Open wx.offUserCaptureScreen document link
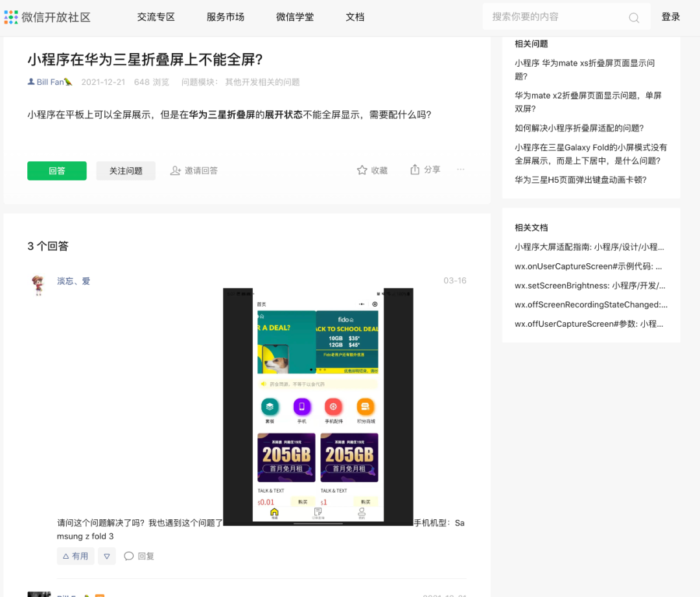This screenshot has height=597, width=700. coord(589,323)
